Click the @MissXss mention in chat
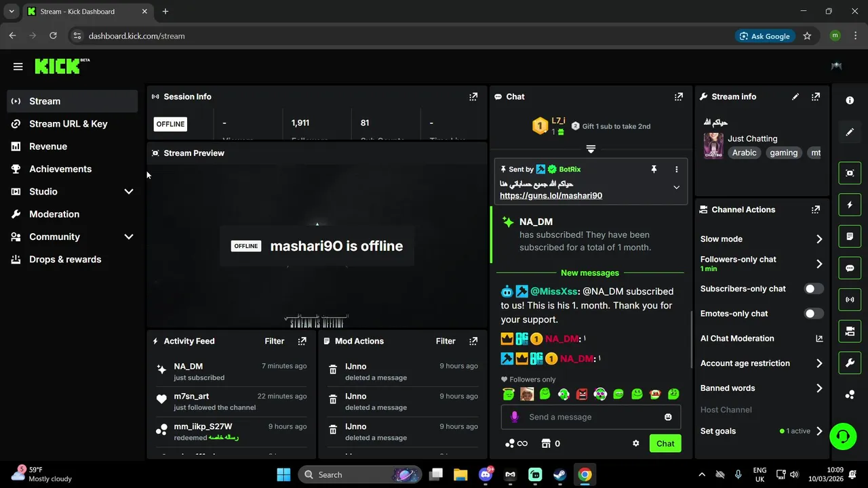The width and height of the screenshot is (868, 488). point(553,291)
